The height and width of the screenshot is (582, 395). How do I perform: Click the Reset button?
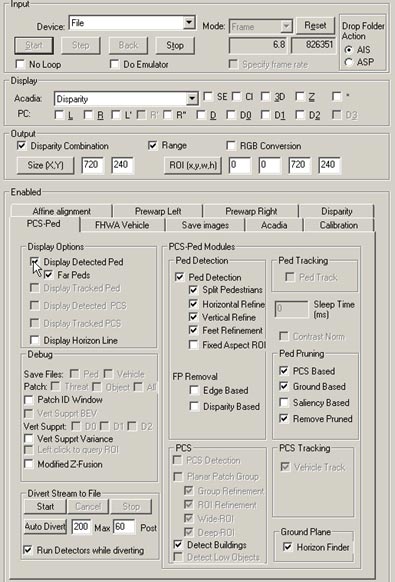316,26
